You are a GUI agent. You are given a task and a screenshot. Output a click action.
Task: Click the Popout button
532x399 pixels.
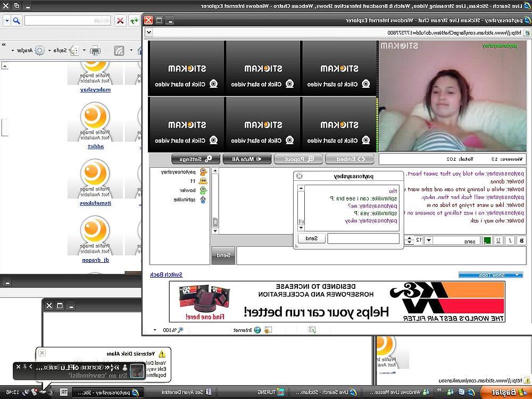(298, 159)
